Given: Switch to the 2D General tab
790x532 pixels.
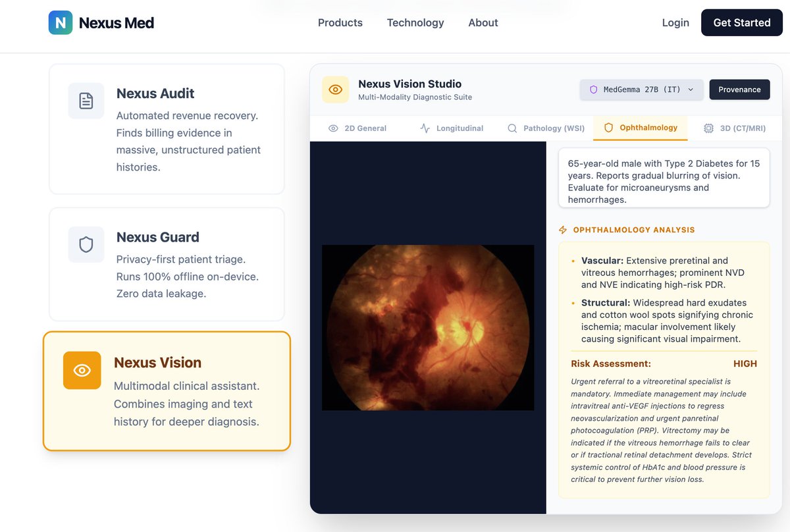Looking at the screenshot, I should click(357, 128).
